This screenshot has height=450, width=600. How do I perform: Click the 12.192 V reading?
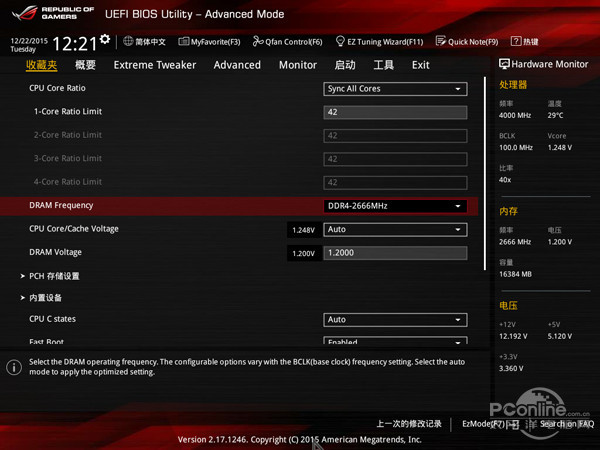click(513, 336)
